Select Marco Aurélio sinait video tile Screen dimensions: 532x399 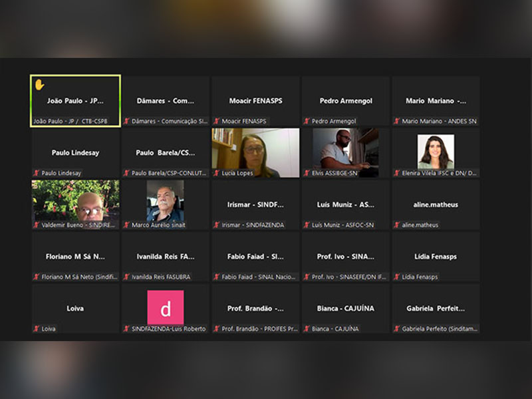click(165, 201)
